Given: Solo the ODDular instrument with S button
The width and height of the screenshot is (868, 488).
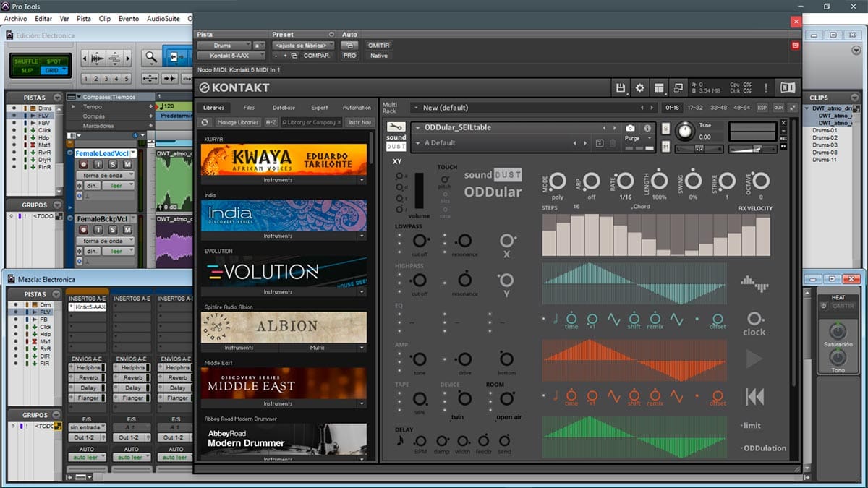Looking at the screenshot, I should tap(665, 128).
